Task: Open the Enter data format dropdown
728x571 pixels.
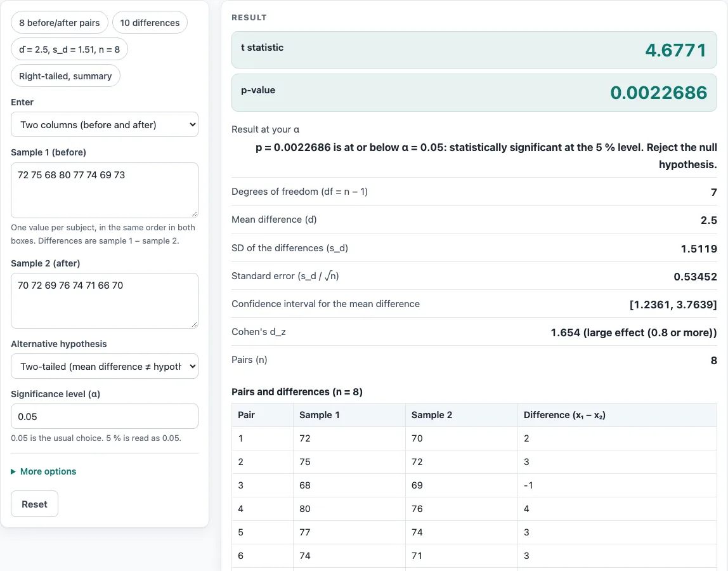Action: pos(105,124)
